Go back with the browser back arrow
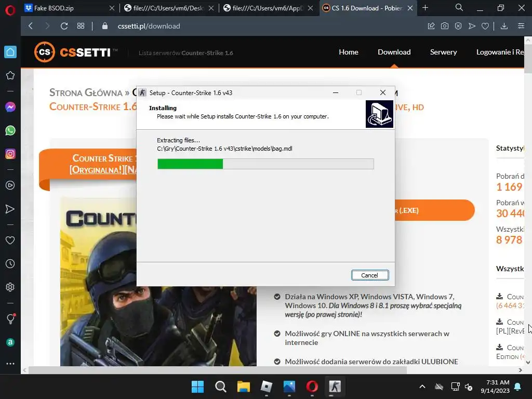Viewport: 532px width, 399px height. (x=31, y=26)
